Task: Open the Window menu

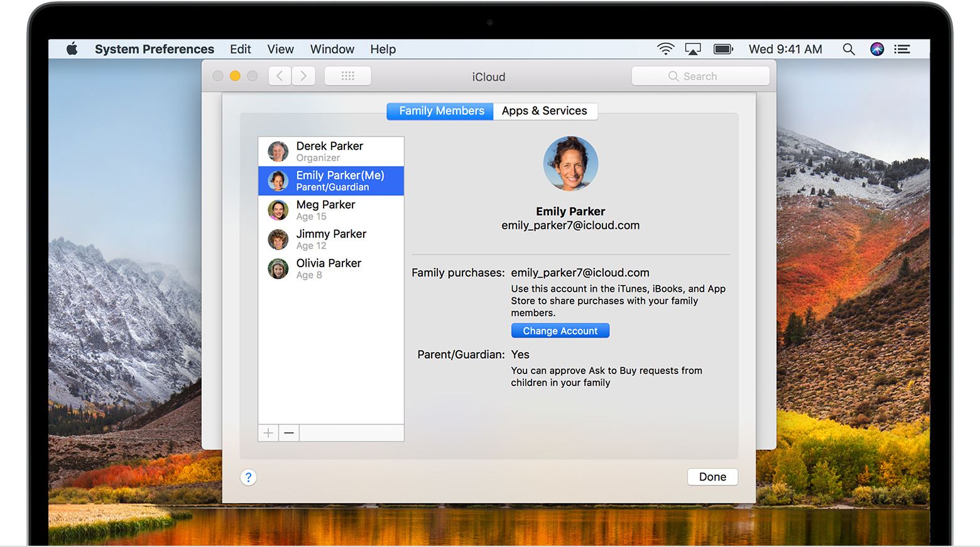Action: coord(332,49)
